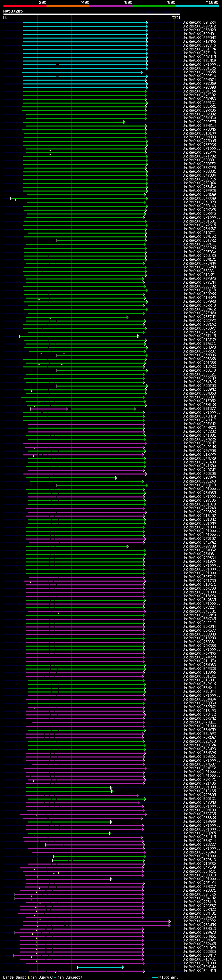Open hit UniRef100_Q10100

click(199, 133)
